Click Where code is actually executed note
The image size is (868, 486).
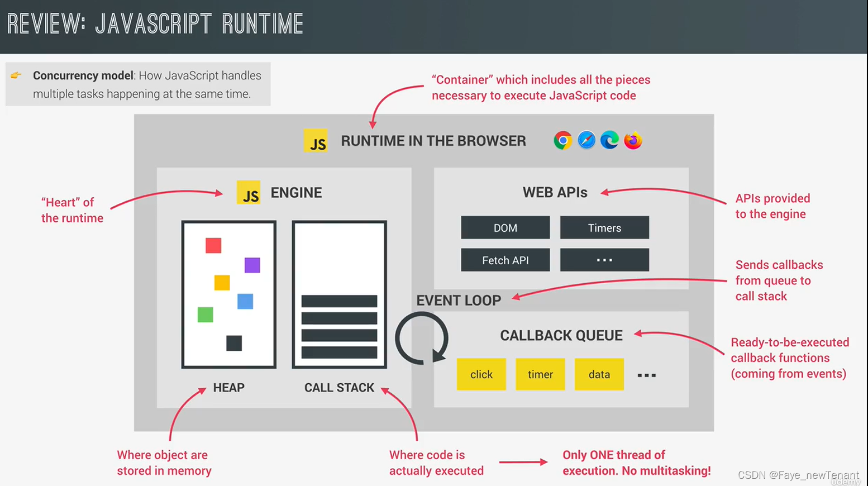click(436, 463)
